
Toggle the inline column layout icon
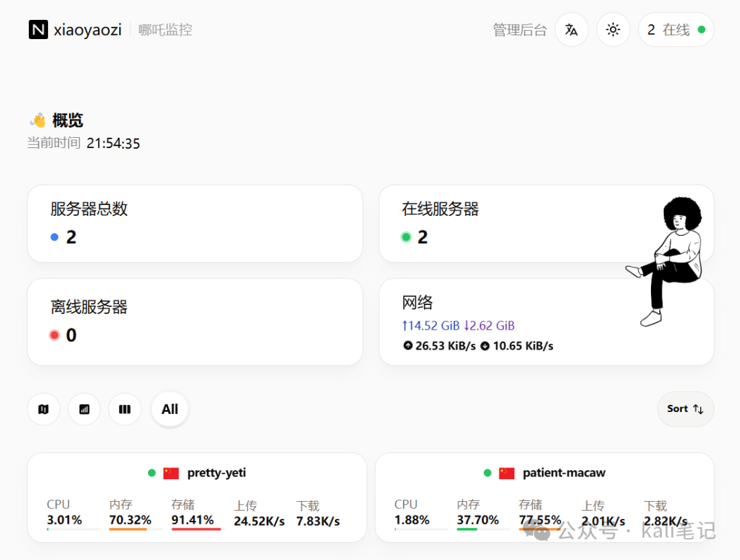coord(125,409)
